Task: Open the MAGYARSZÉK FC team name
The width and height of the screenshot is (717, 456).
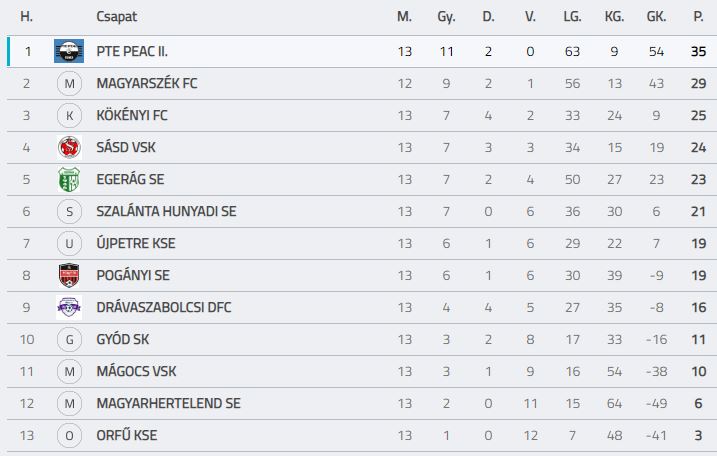Action: coord(147,83)
